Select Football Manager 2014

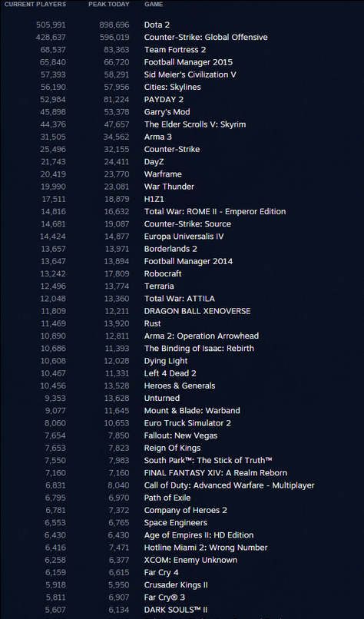pyautogui.click(x=188, y=261)
